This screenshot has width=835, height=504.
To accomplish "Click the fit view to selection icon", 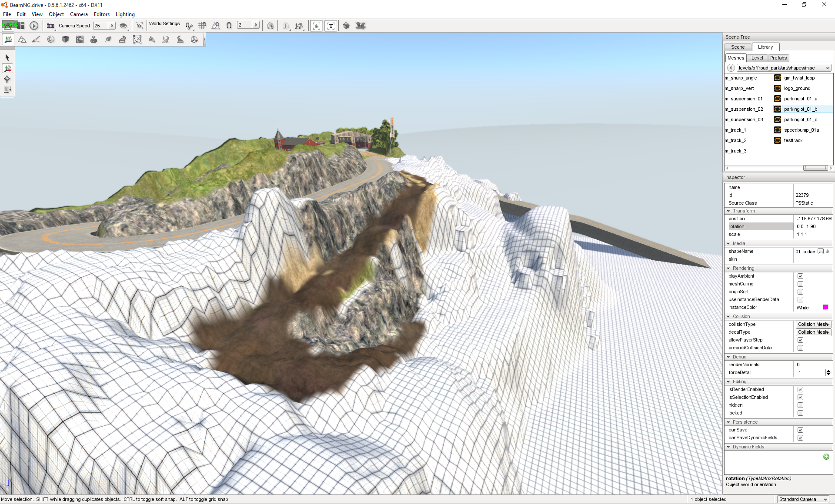I will 139,26.
